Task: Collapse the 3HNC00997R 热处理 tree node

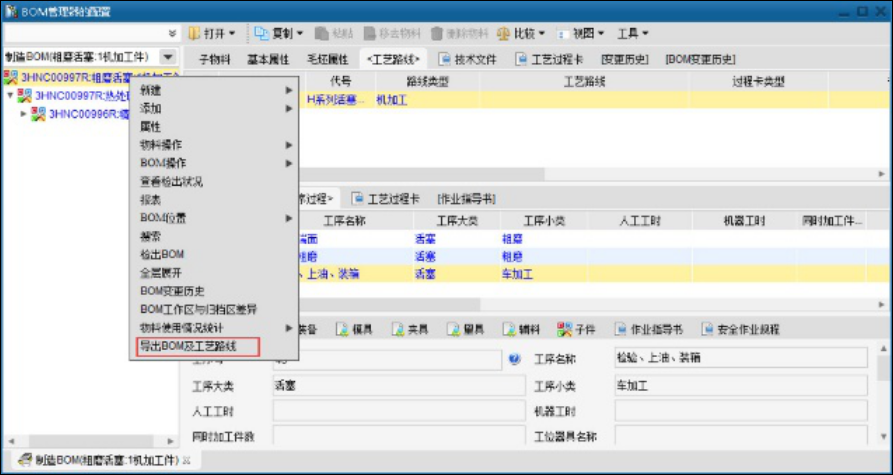Action: [10, 95]
